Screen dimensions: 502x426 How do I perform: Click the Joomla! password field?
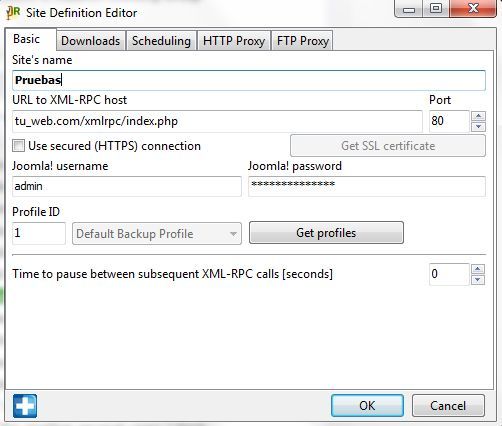pyautogui.click(x=367, y=186)
